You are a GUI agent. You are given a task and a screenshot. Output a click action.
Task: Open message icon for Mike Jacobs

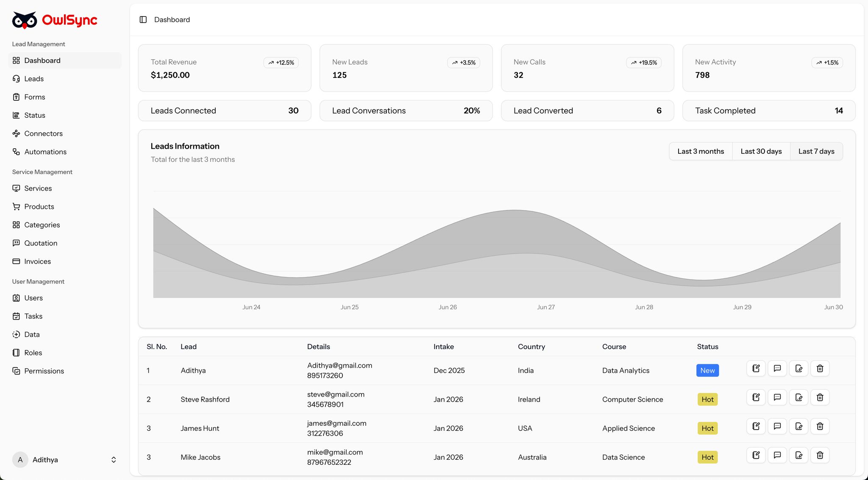coord(777,455)
